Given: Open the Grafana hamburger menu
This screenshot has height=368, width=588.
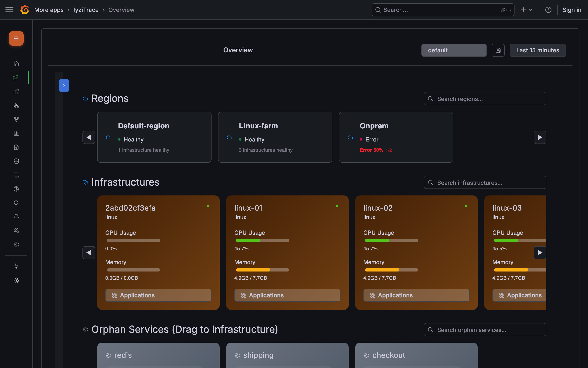Looking at the screenshot, I should 9,10.
